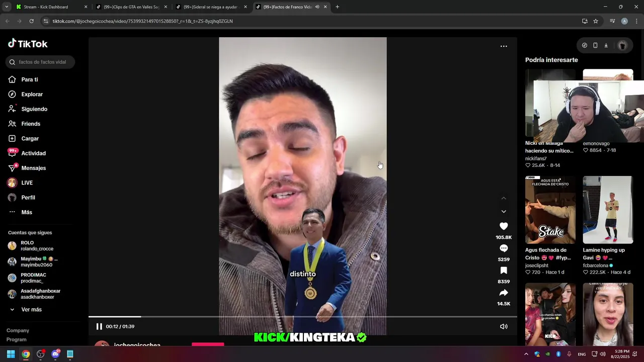Open the Chrome three-dot menu

[x=636, y=21]
